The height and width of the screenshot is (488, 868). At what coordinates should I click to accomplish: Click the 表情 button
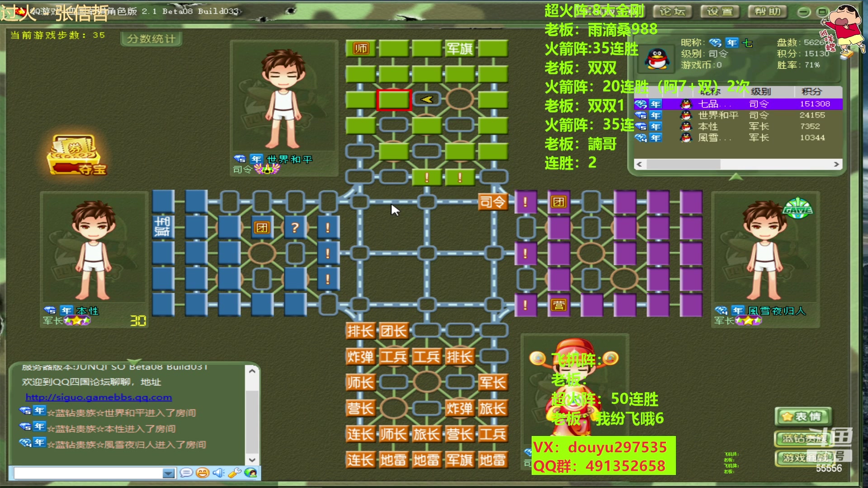tap(803, 417)
